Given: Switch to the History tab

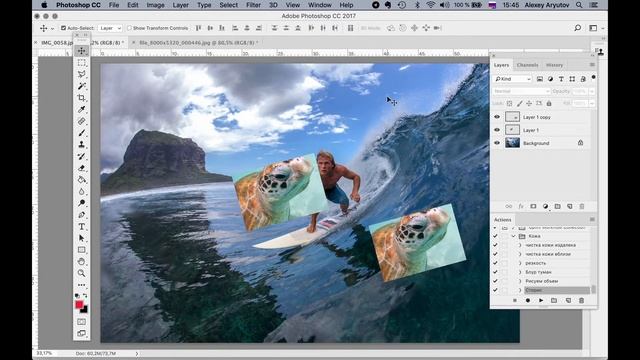Looking at the screenshot, I should [x=554, y=65].
